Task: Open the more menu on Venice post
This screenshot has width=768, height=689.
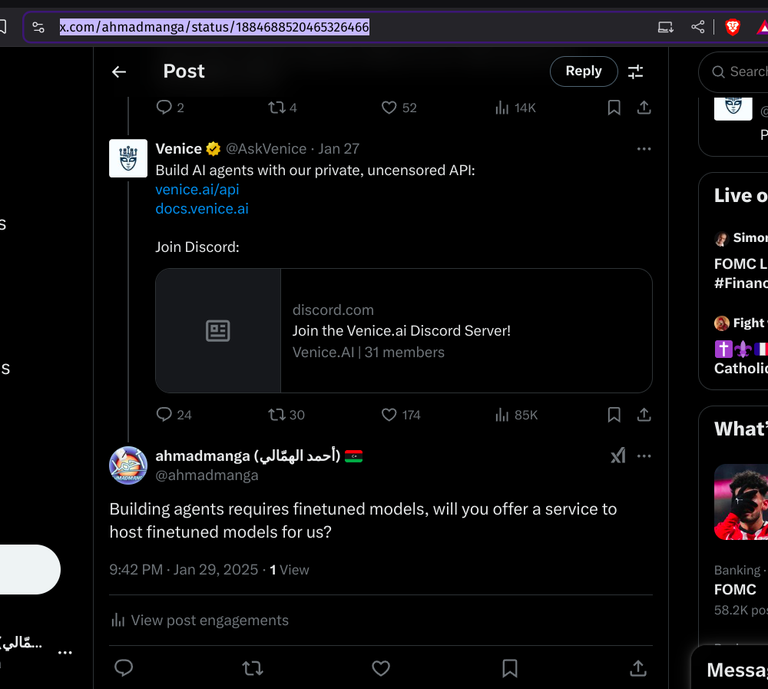Action: tap(644, 149)
